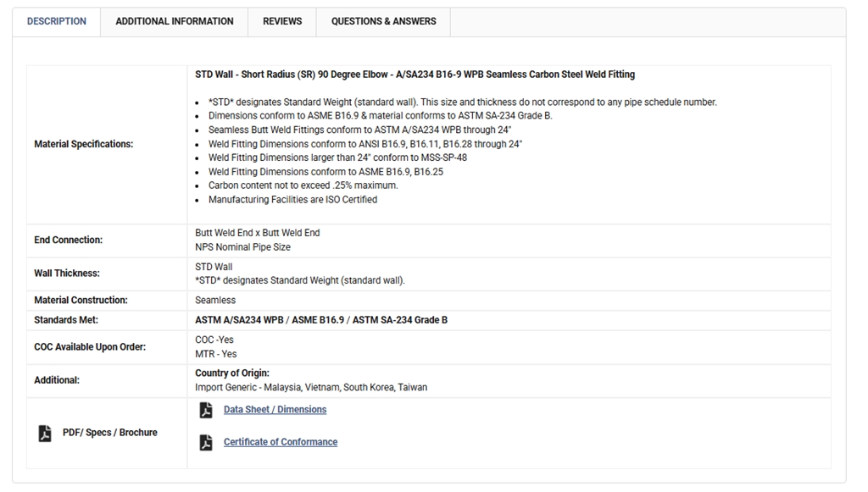Open the Data Sheet / Dimensions link
This screenshot has width=868, height=492.
[x=275, y=410]
